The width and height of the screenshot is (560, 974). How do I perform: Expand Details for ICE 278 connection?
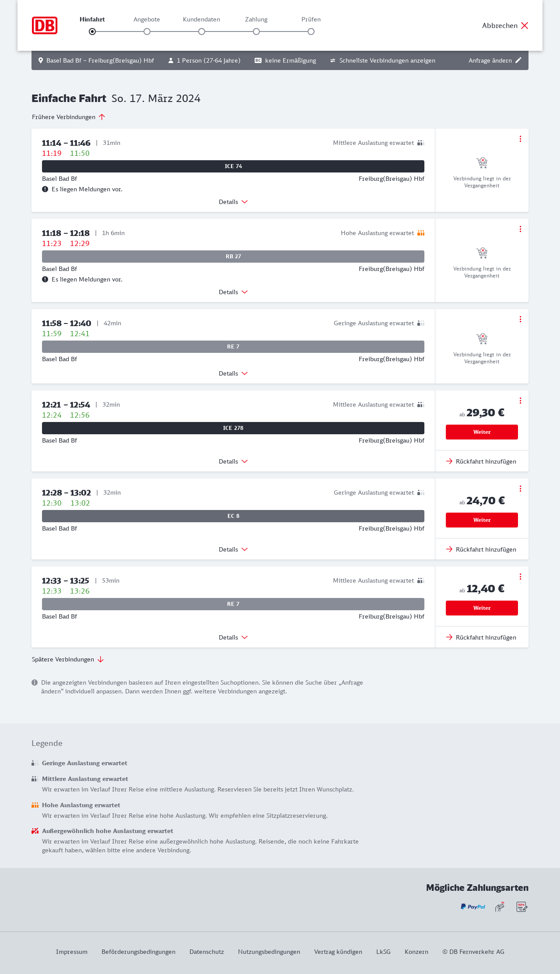click(x=233, y=461)
